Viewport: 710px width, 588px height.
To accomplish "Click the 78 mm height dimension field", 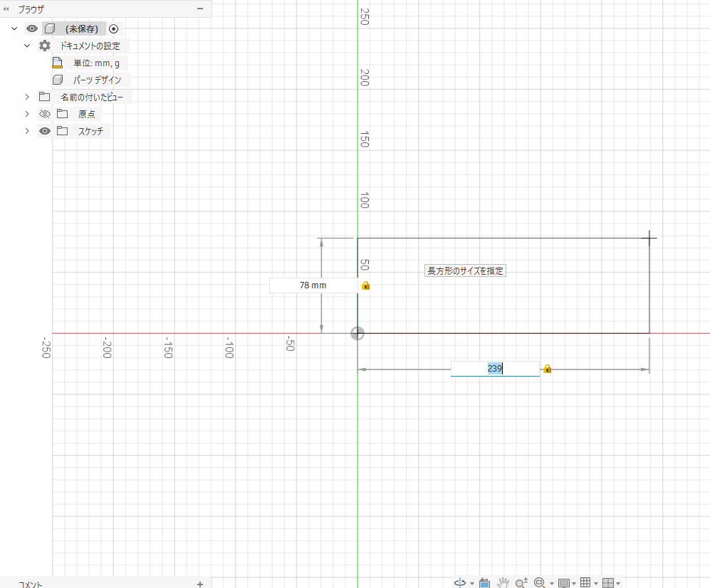I will (313, 285).
